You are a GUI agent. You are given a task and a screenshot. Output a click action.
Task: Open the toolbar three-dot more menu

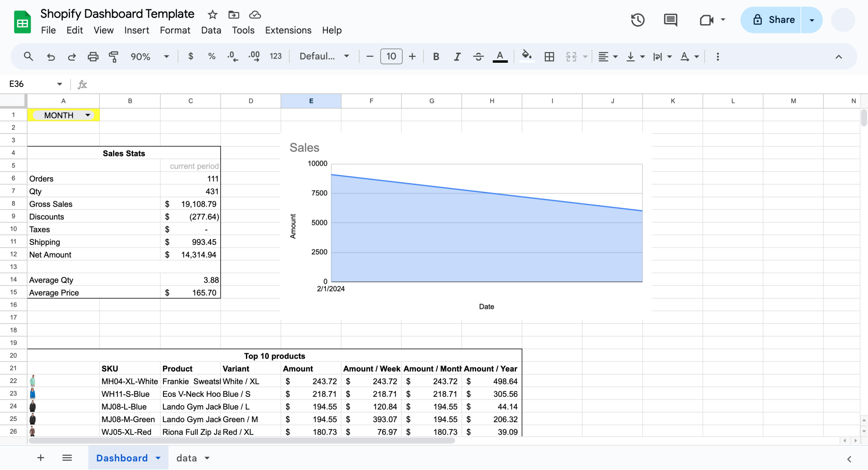coord(718,57)
